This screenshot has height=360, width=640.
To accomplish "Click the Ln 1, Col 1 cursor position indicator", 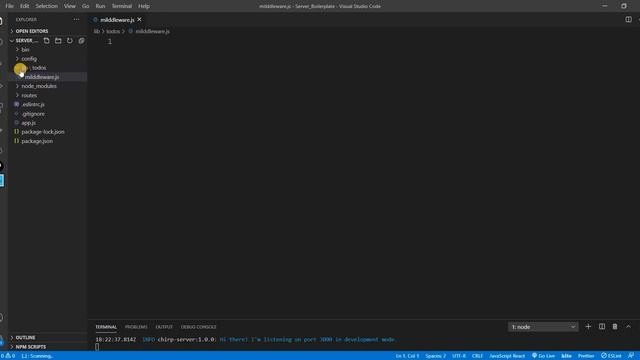I will pyautogui.click(x=407, y=356).
